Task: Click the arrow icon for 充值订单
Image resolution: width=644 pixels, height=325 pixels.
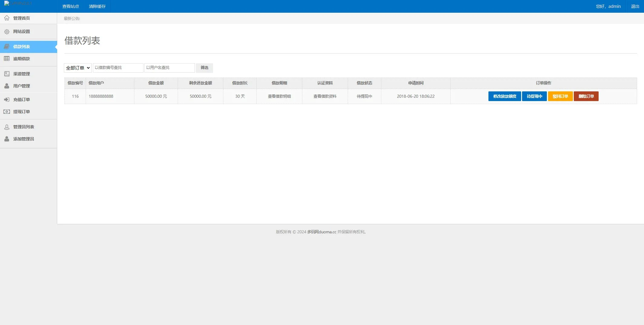Action: 7,100
